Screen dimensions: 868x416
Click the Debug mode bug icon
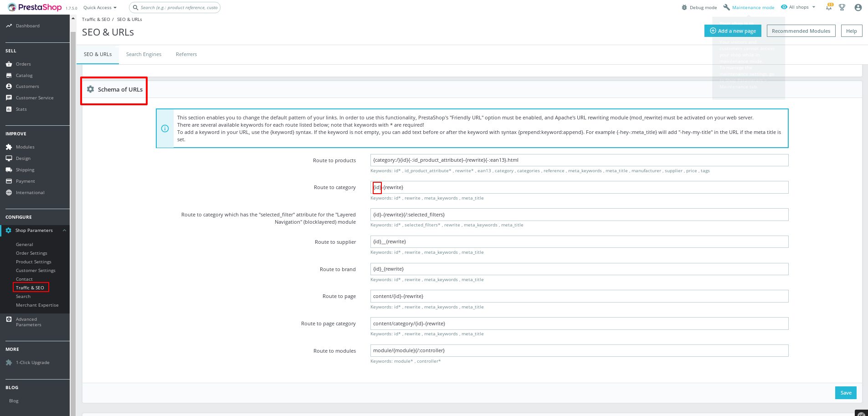coord(684,7)
